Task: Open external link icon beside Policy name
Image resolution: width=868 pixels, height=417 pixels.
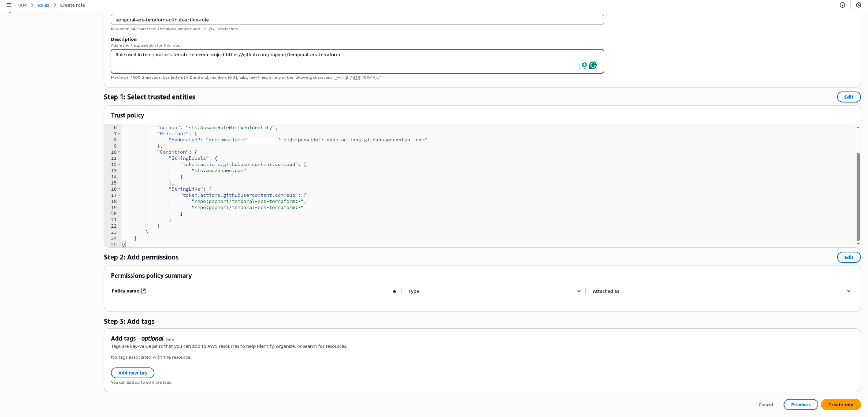Action: (x=143, y=291)
